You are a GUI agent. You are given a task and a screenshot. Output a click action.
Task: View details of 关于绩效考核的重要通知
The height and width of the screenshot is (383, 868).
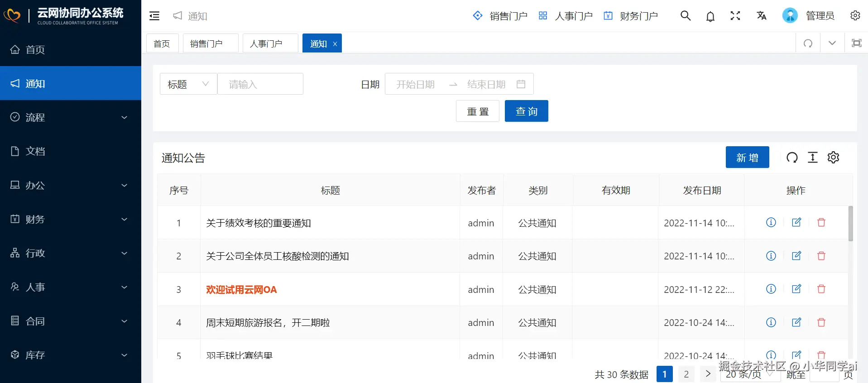[771, 222]
